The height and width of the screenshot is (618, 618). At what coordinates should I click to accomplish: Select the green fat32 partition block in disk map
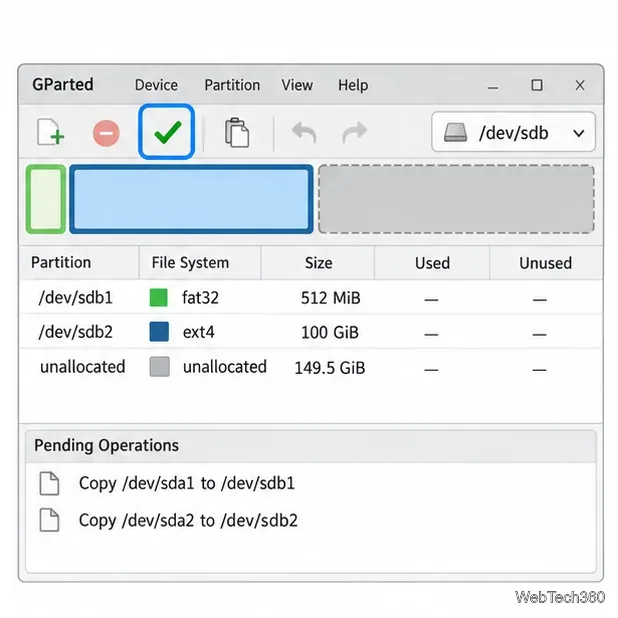tap(46, 199)
